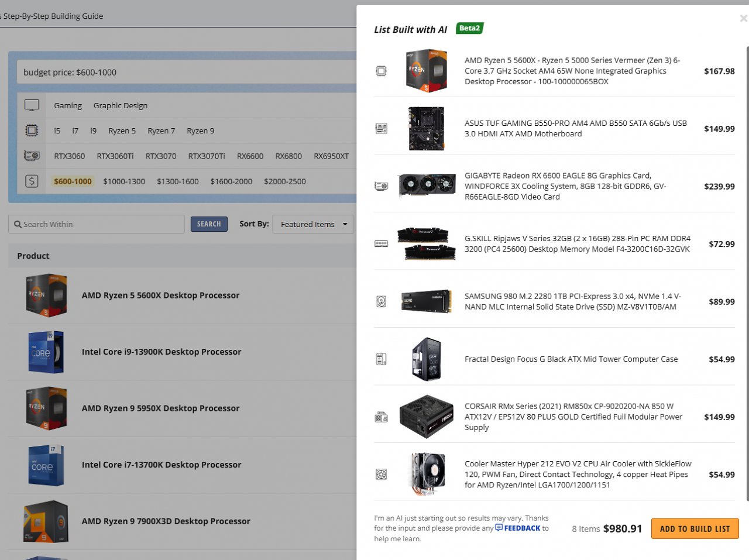This screenshot has width=749, height=560.
Task: Open the Intel Core i9-13900K box image
Action: coord(46,352)
